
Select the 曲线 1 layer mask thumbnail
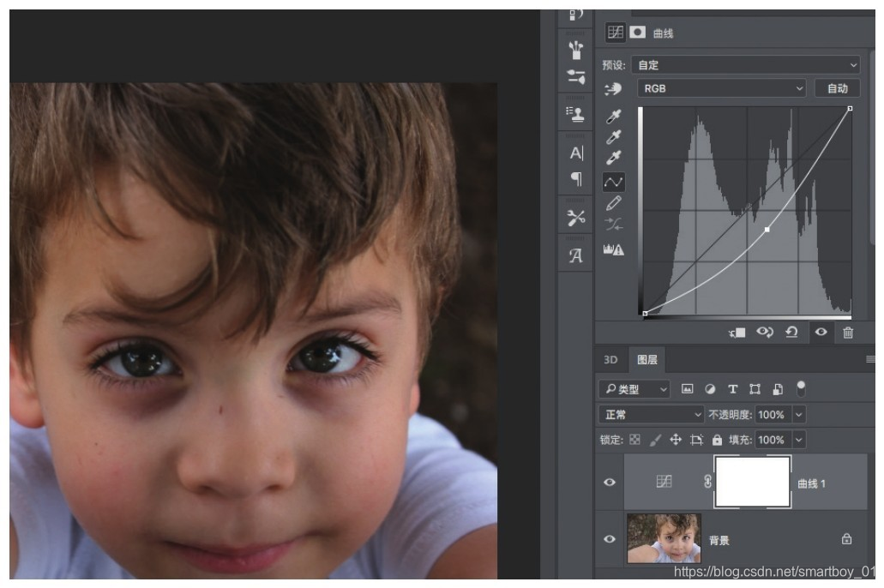(753, 482)
